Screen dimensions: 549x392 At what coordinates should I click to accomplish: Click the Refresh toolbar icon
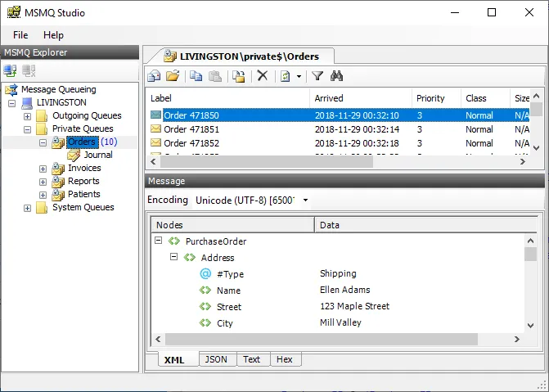point(286,76)
